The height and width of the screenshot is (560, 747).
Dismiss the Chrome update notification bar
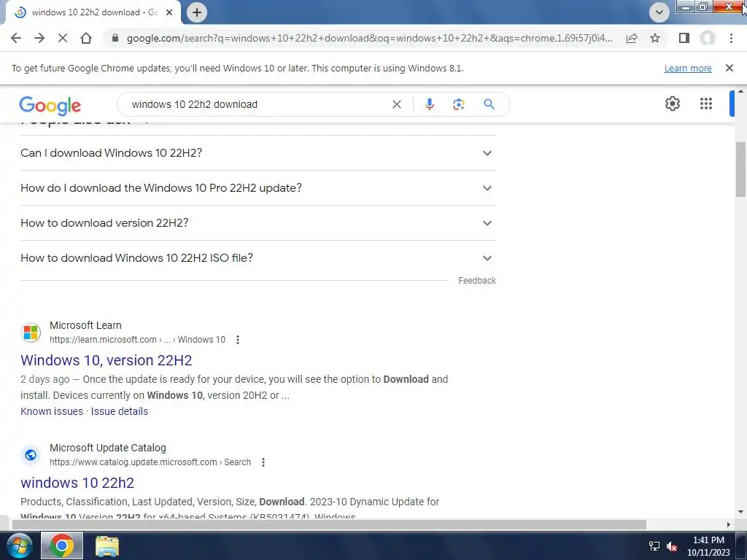[729, 68]
